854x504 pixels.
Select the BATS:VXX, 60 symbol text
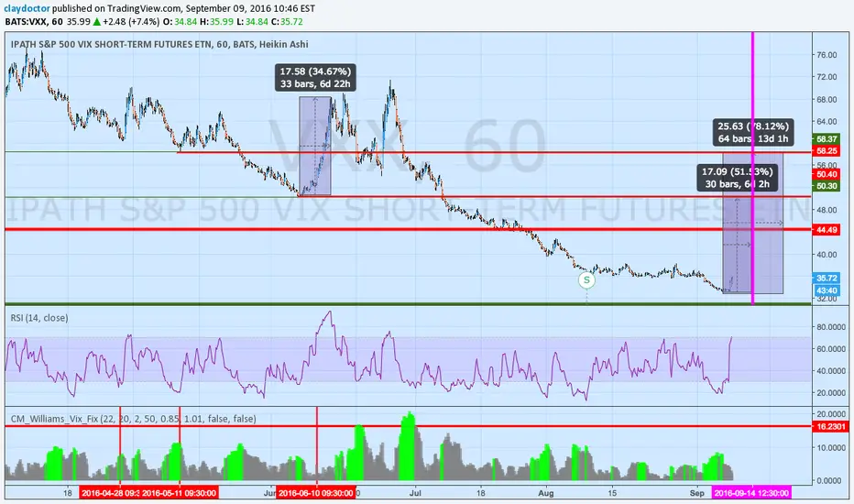[34, 22]
